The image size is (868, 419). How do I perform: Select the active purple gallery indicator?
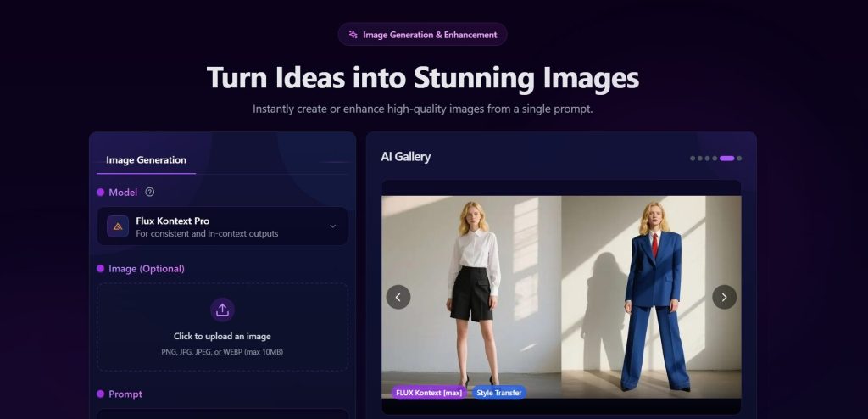coord(726,159)
